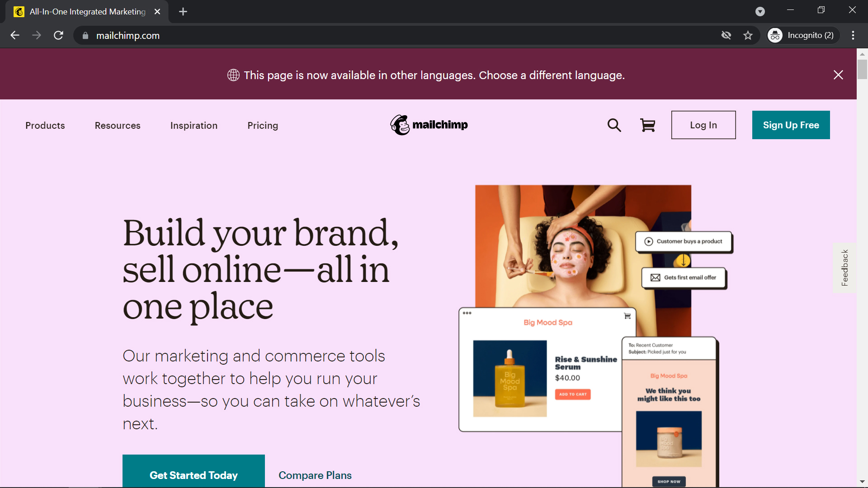Click the globe icon in the banner

pyautogui.click(x=233, y=75)
